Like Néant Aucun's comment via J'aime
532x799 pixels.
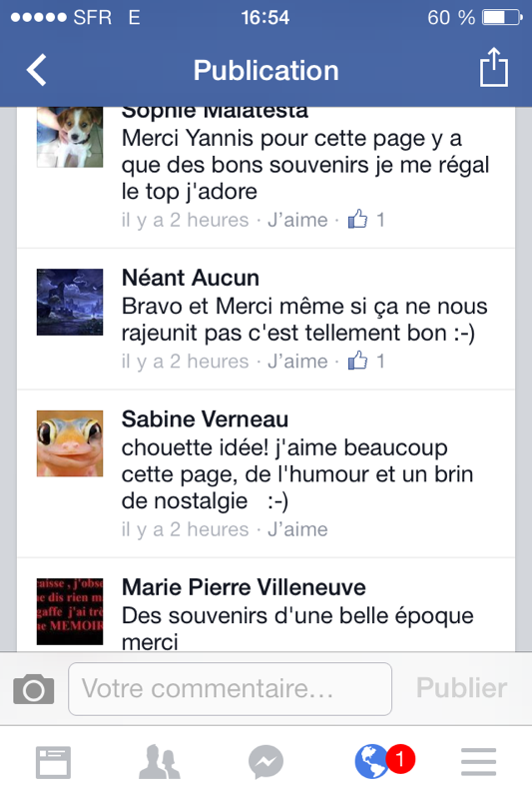(x=297, y=362)
